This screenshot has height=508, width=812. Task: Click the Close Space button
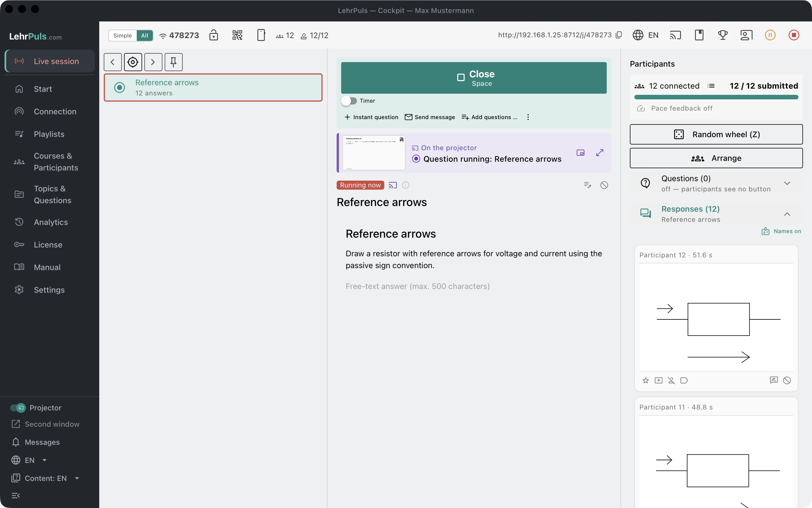coord(474,78)
